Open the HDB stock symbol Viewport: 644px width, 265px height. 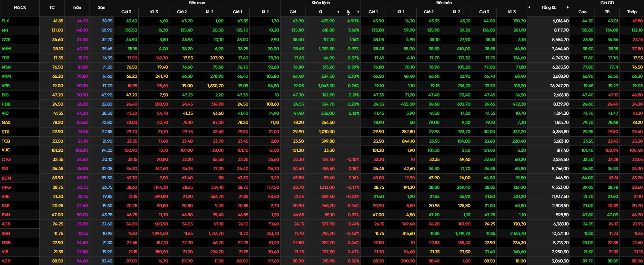[6, 104]
